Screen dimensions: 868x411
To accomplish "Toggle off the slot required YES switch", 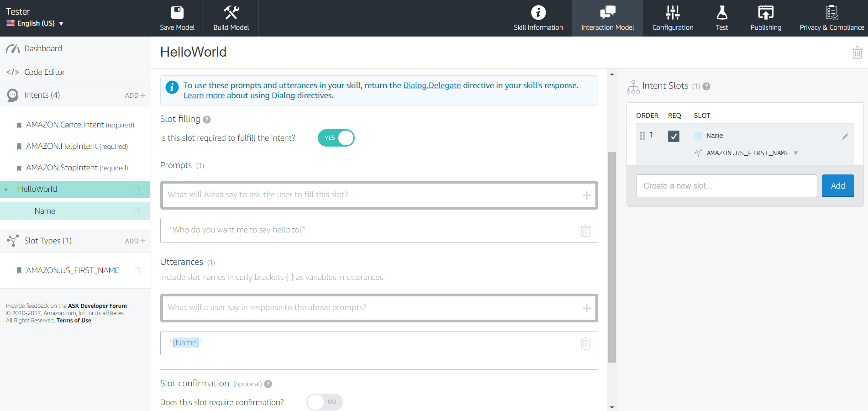I will pos(336,138).
